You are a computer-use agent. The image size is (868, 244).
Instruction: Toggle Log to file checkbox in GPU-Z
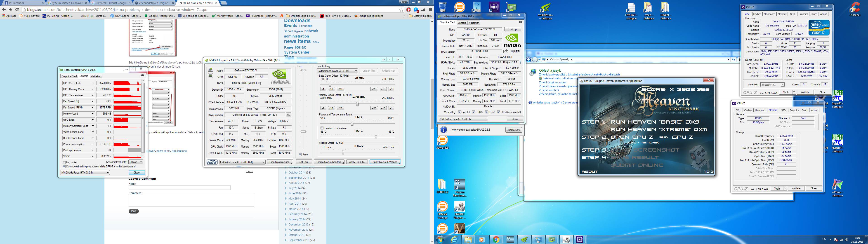click(64, 162)
